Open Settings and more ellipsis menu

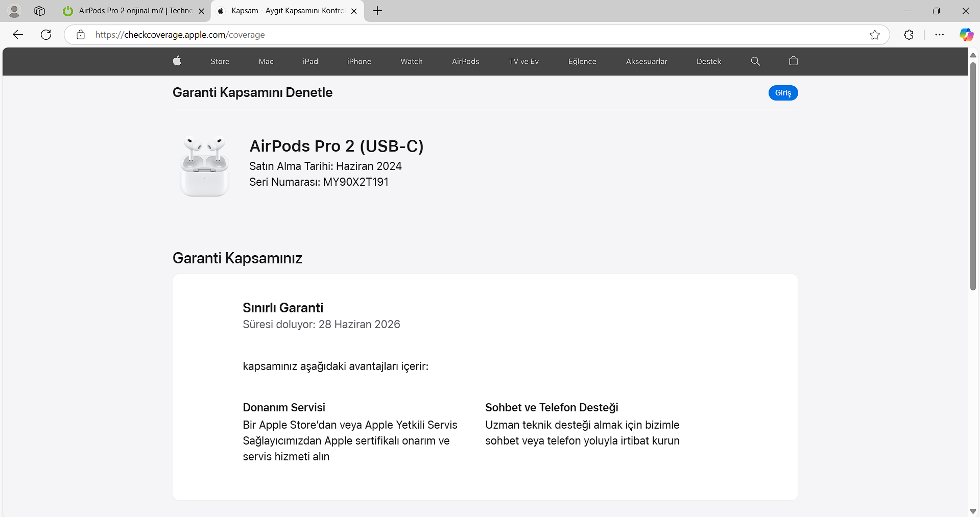pyautogui.click(x=939, y=35)
